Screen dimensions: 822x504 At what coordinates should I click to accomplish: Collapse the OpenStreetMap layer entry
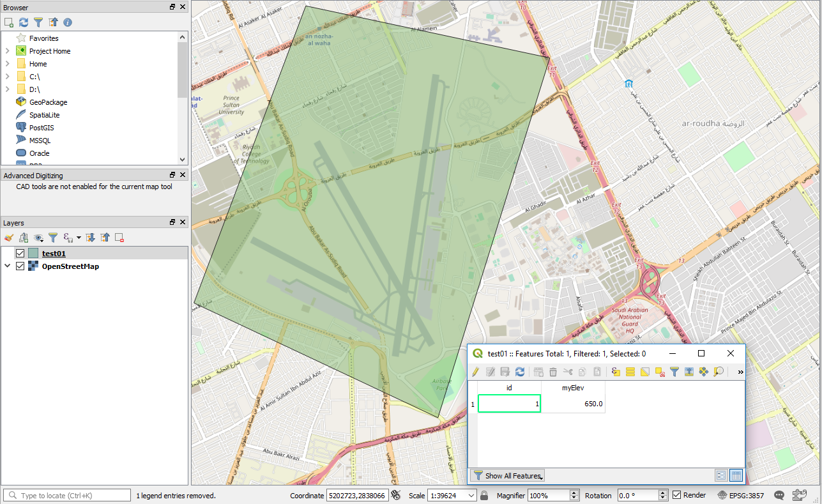6,266
